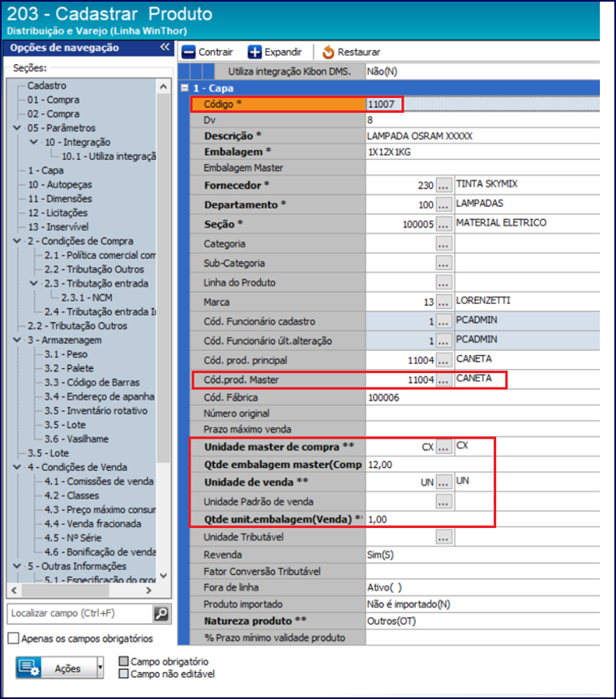The height and width of the screenshot is (699, 616).
Task: Collapse 05 - Parâmetros tree node
Action: 17,128
